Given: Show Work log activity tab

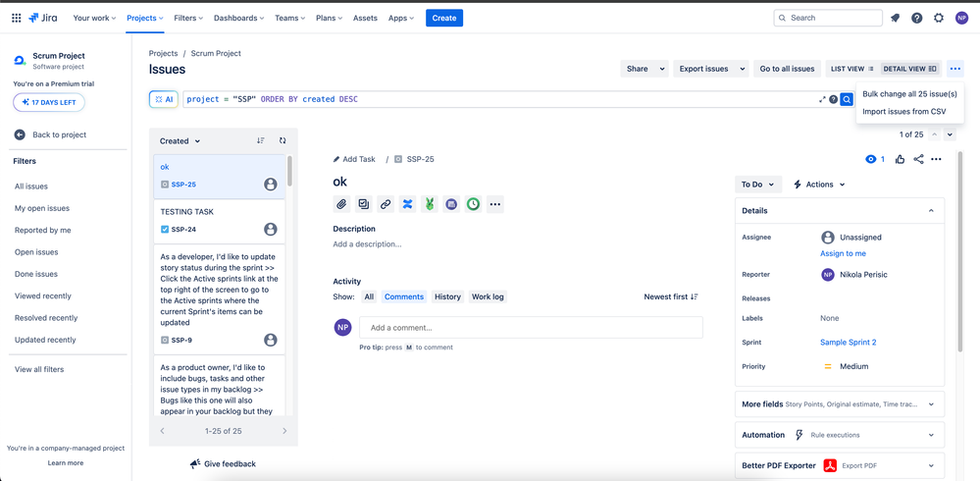Looking at the screenshot, I should pos(488,296).
